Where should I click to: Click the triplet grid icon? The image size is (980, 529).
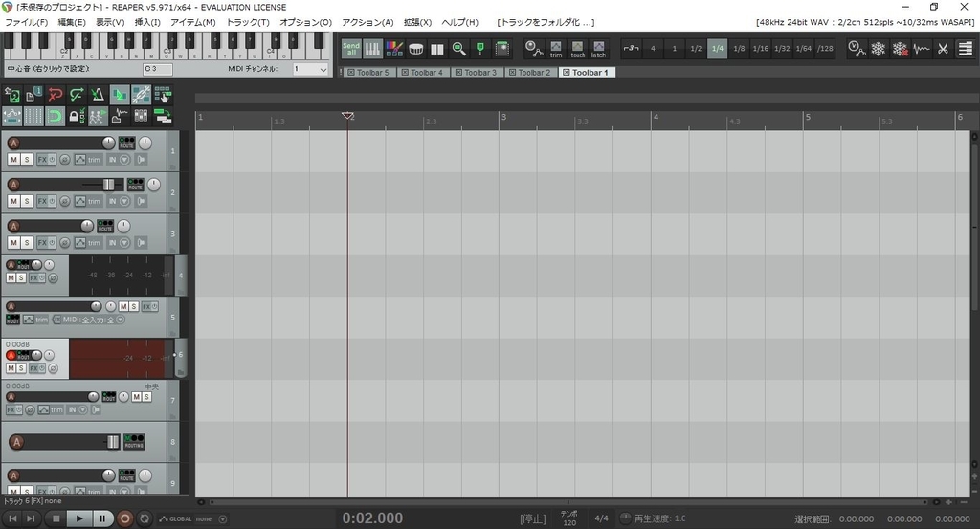tap(631, 48)
